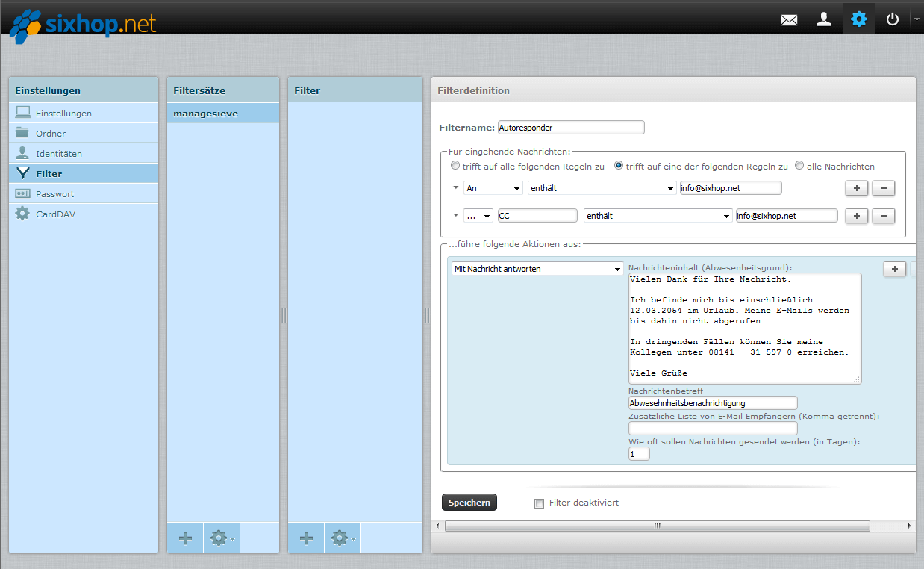Screen dimensions: 924x569
Task: Open the filter set actions gear menu
Action: (x=222, y=538)
